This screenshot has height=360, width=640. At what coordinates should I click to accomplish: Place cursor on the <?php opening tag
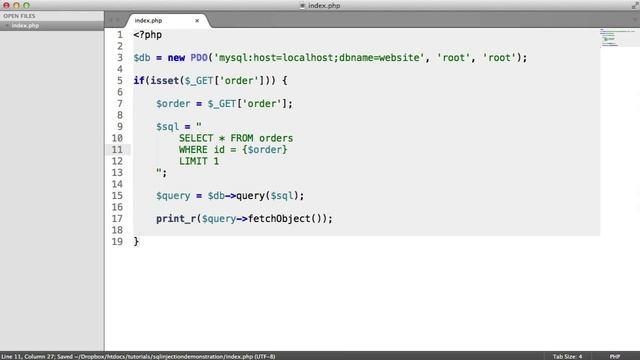pos(148,35)
